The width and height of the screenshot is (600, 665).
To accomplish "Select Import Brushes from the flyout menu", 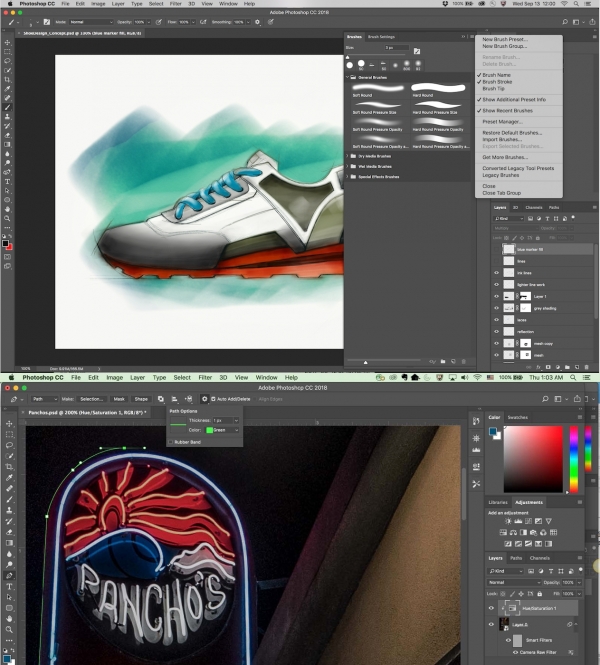I will (502, 140).
